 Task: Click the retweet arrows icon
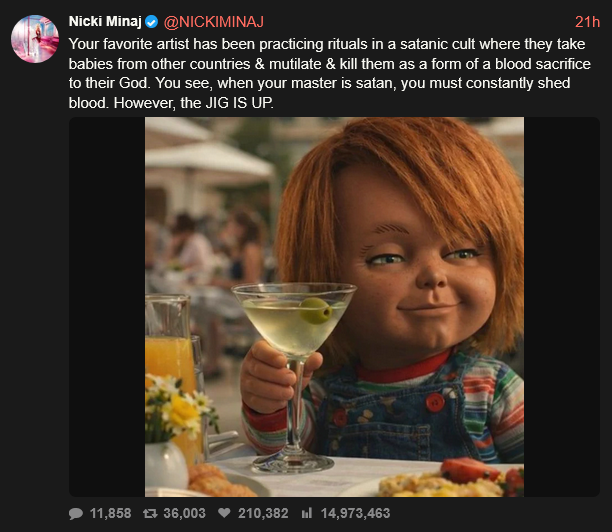pyautogui.click(x=149, y=513)
